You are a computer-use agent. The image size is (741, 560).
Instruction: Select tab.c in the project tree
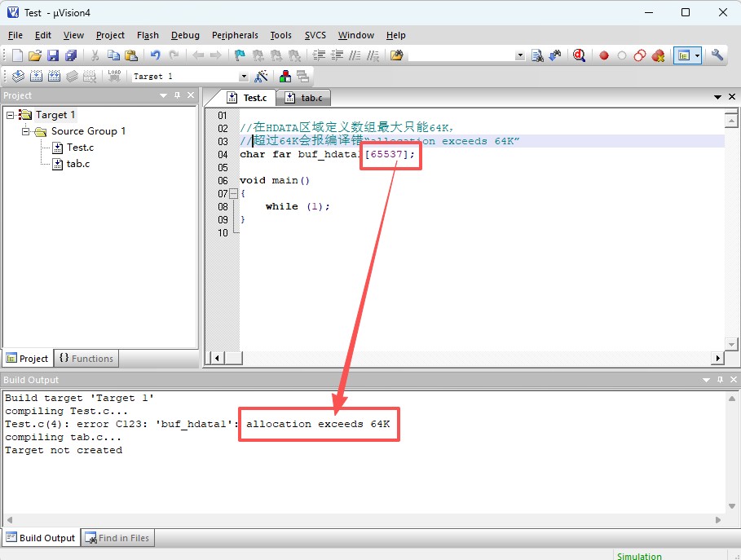78,164
